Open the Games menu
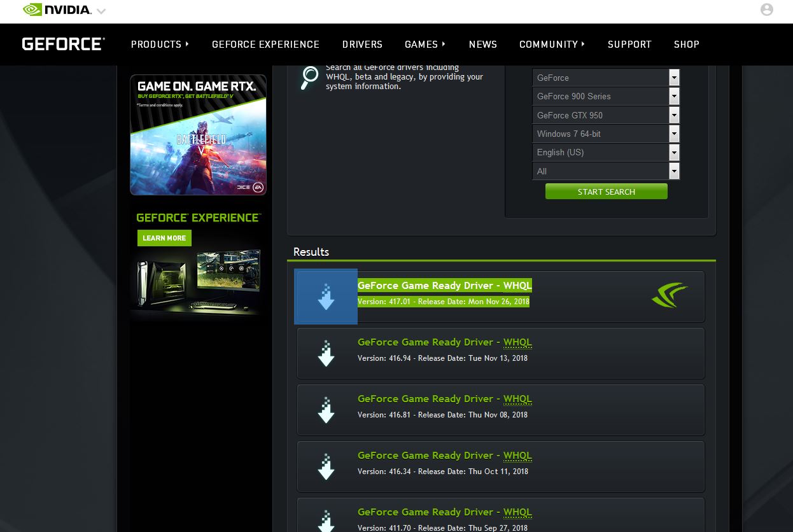Viewport: 793px width, 532px height. (425, 44)
